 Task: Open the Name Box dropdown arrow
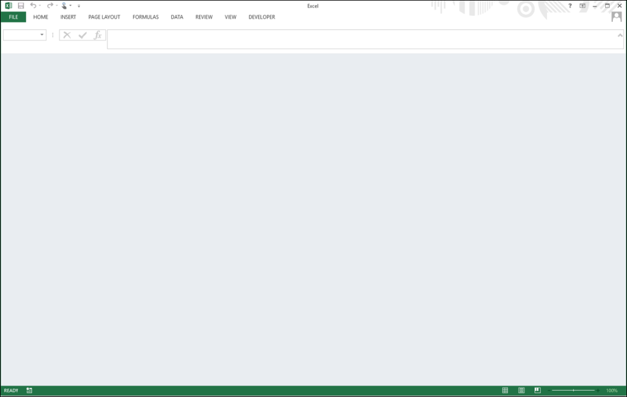(x=42, y=35)
